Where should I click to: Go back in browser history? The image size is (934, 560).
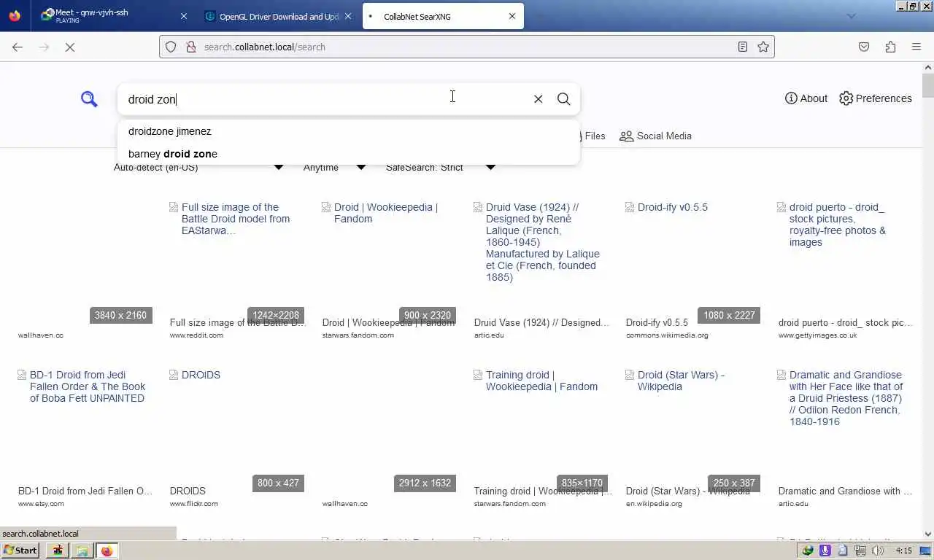(18, 47)
